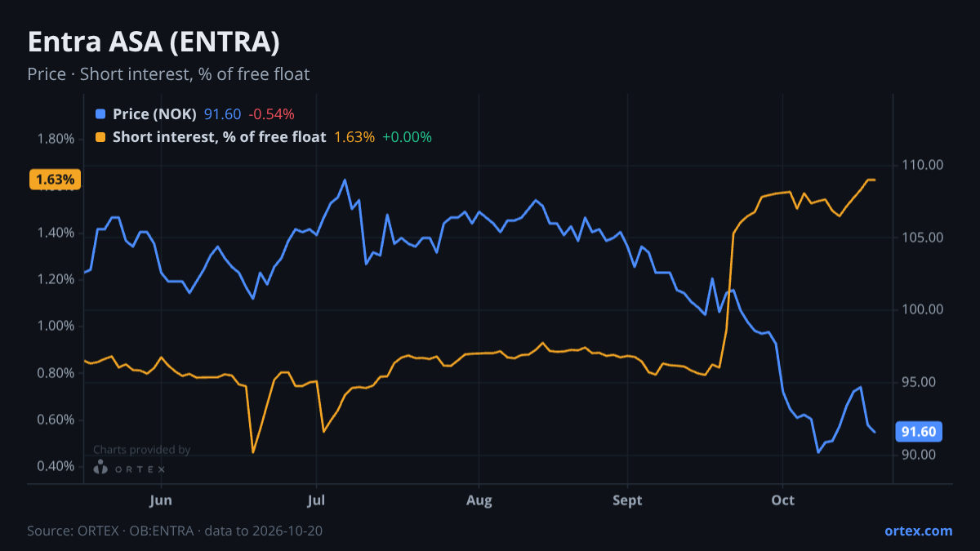Screen dimensions: 980x551
Task: Click the 0.80% left axis label
Action: click(56, 373)
